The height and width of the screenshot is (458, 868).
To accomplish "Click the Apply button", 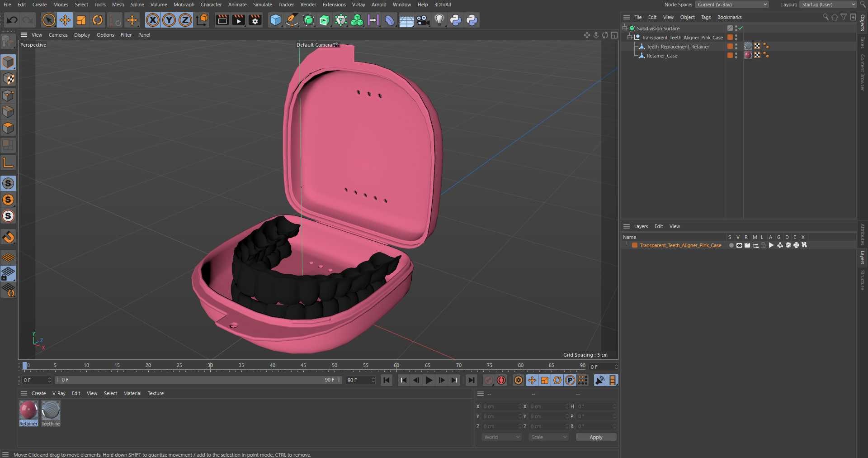I will [x=596, y=437].
